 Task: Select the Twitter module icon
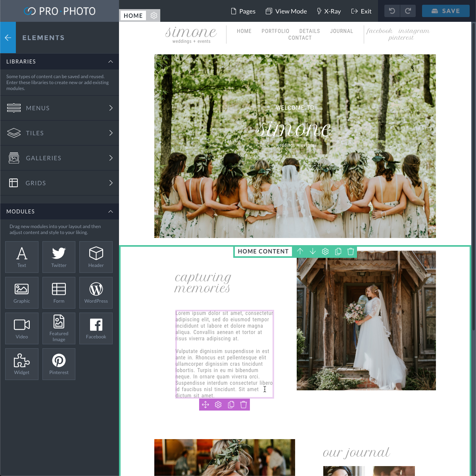click(x=59, y=257)
